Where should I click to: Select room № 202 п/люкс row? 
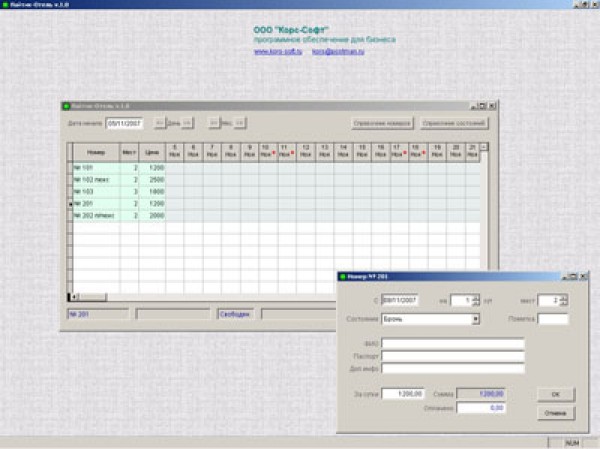(93, 215)
